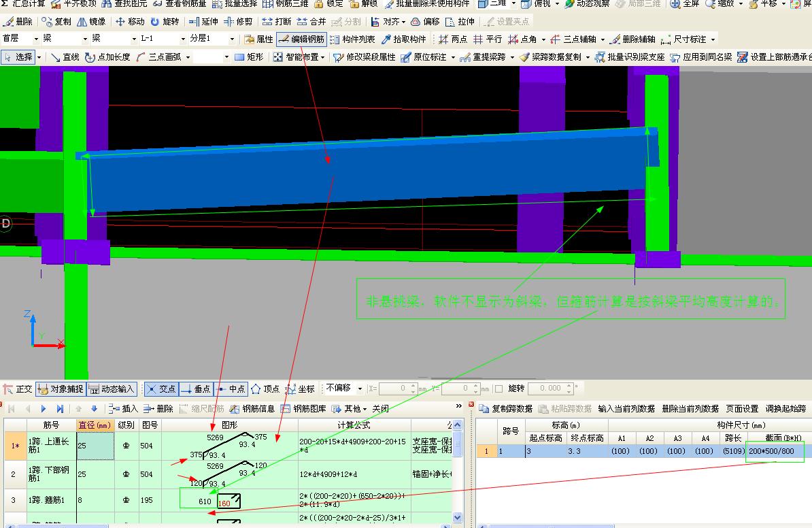This screenshot has height=528, width=812.
Task: Enable the 旋转 checkbox
Action: pos(499,389)
